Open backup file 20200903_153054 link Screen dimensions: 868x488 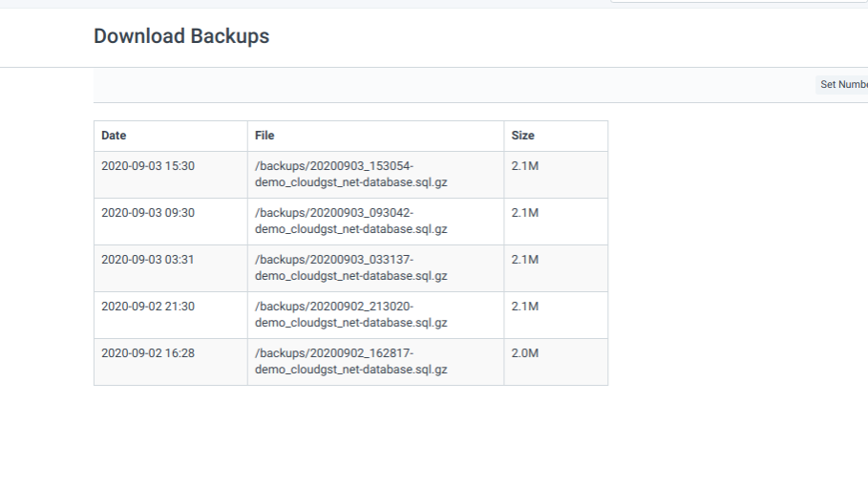point(351,174)
